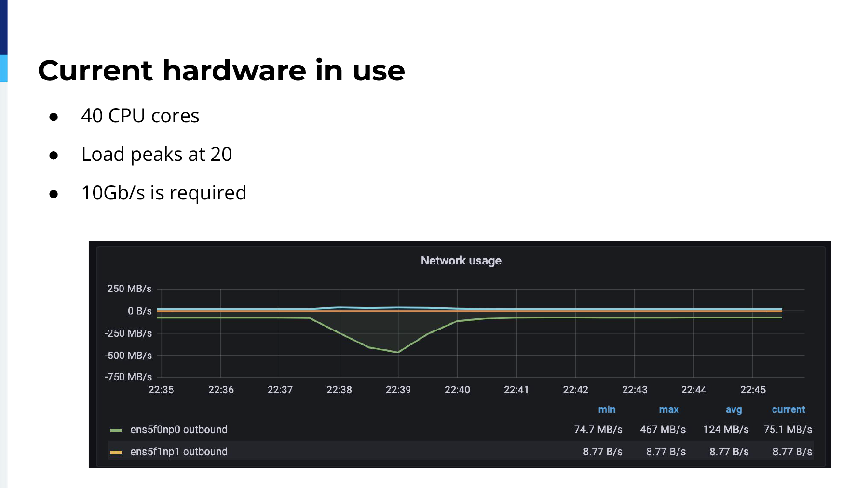This screenshot has width=868, height=488.
Task: Click the 'Load peaks at 20' bullet
Action: click(x=157, y=154)
